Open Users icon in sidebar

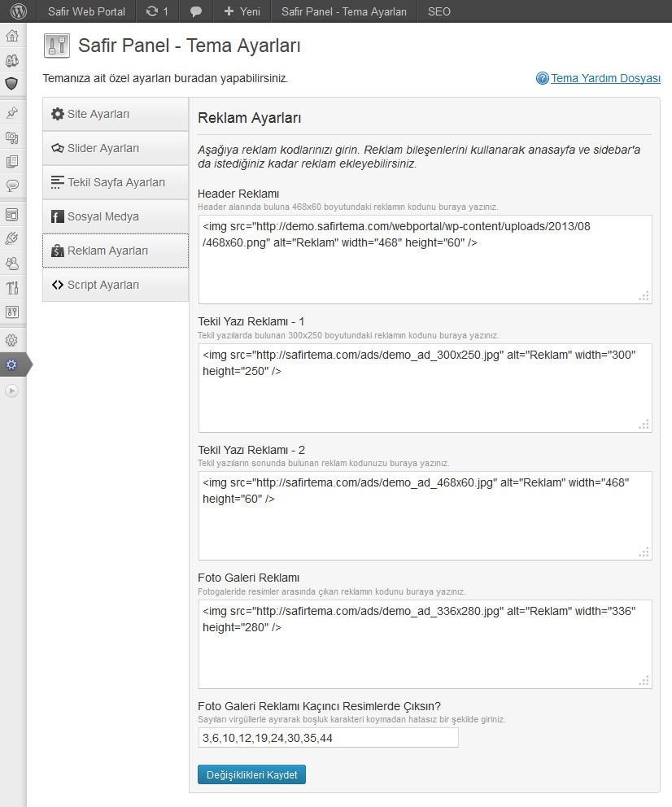click(x=12, y=263)
